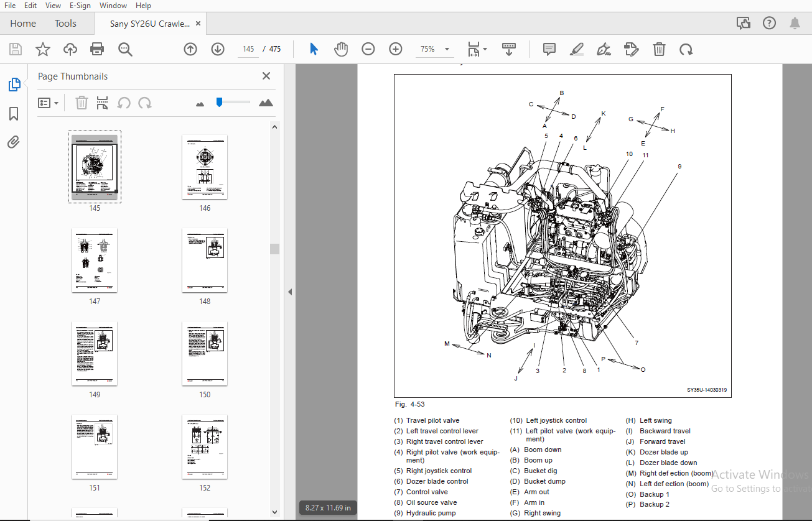Click the page number input field

[x=249, y=49]
